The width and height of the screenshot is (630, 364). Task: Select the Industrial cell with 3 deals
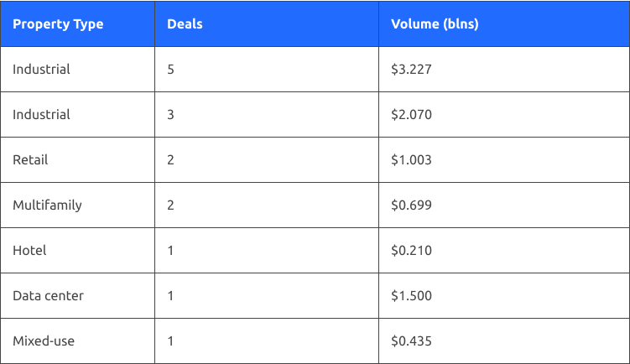tap(41, 114)
